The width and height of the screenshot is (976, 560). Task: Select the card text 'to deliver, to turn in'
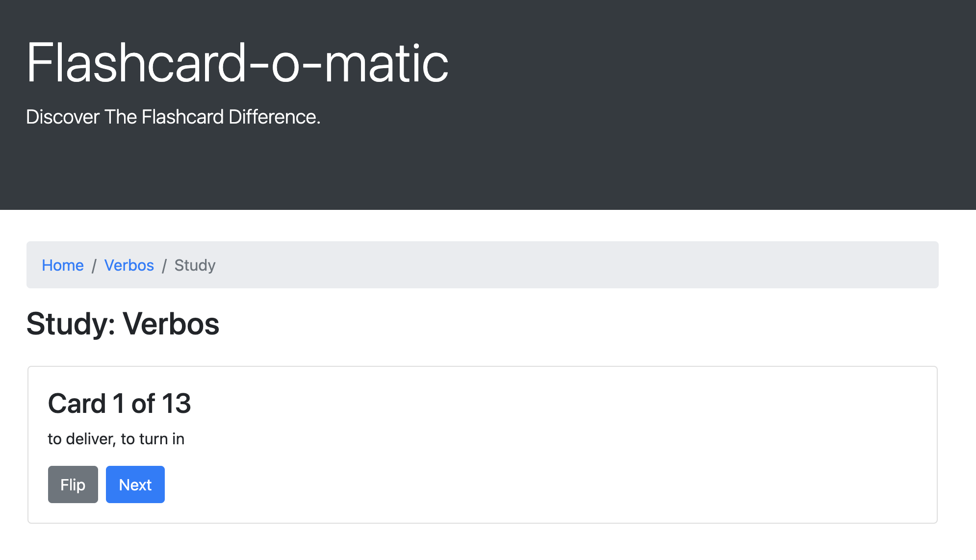(x=115, y=439)
